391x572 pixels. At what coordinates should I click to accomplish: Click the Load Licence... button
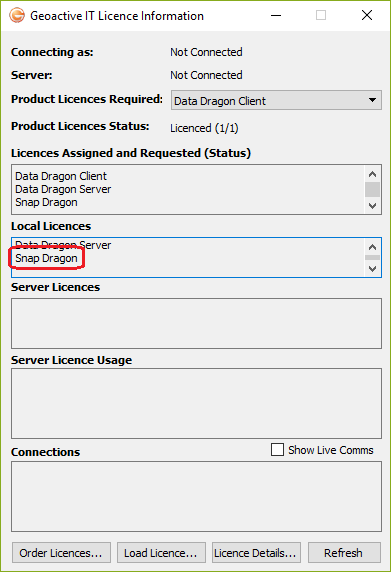161,553
